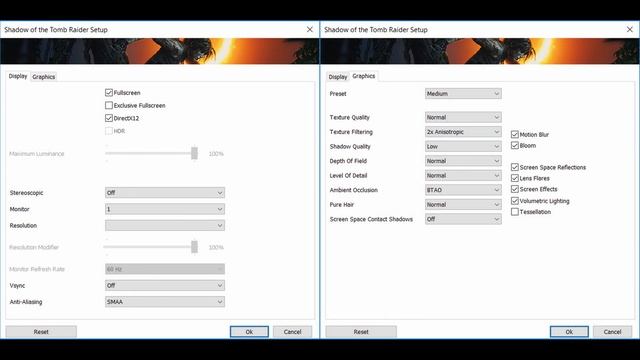Switch to Display tab in right window

click(x=338, y=77)
